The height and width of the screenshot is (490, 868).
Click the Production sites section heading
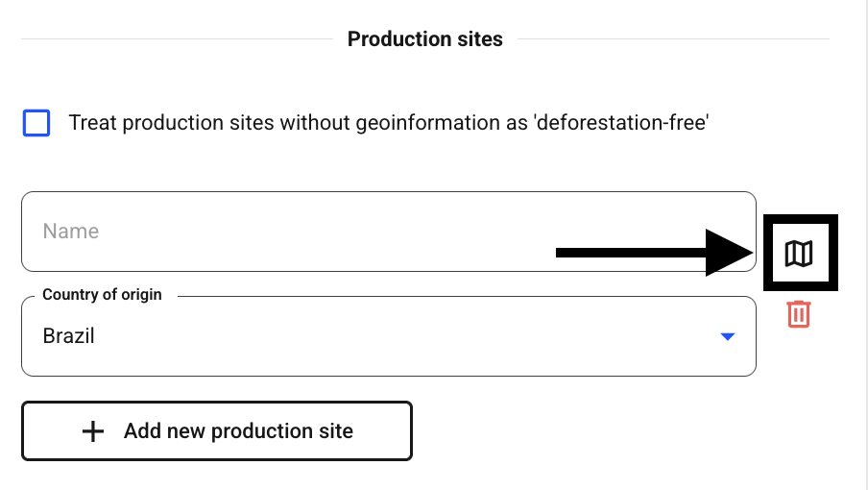pyautogui.click(x=425, y=39)
